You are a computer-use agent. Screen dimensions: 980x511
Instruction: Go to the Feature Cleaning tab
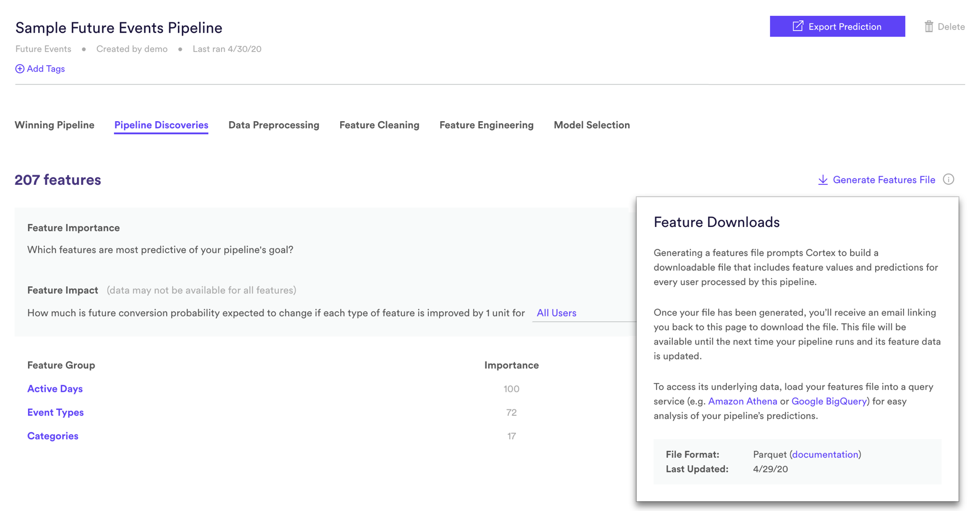coord(379,125)
